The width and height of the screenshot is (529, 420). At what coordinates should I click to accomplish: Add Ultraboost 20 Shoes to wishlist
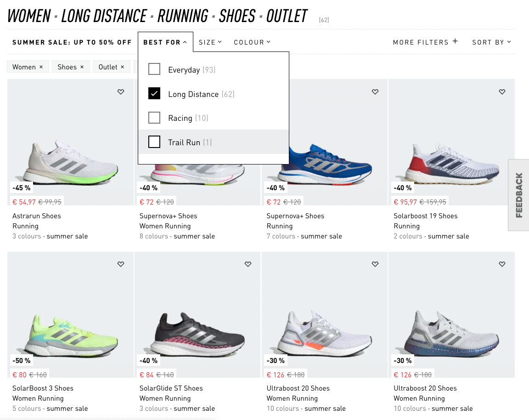[375, 264]
